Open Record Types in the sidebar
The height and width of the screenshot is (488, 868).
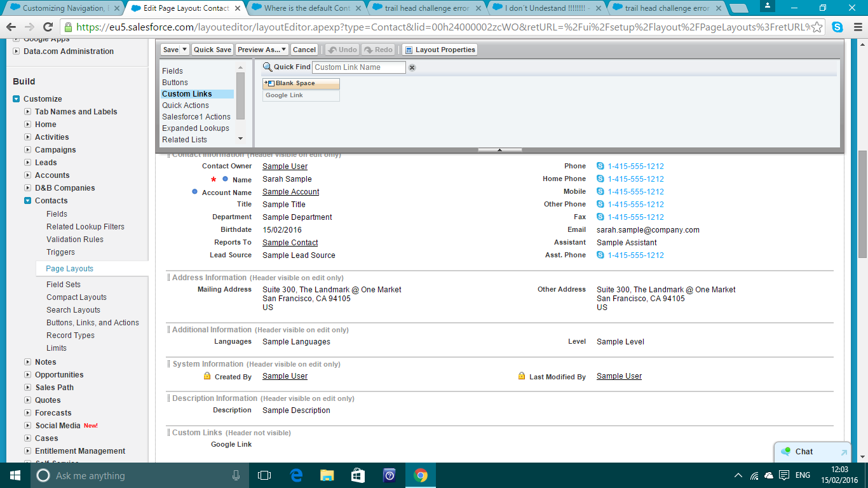click(71, 335)
